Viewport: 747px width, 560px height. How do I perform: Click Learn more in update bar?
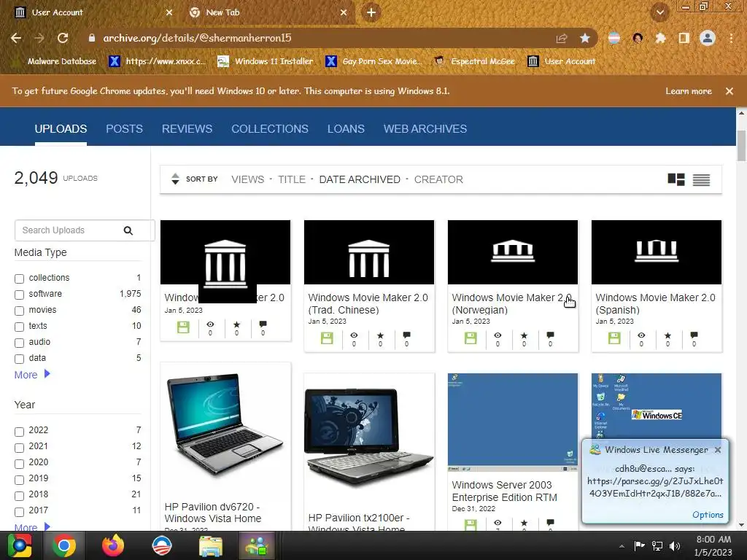(x=689, y=91)
